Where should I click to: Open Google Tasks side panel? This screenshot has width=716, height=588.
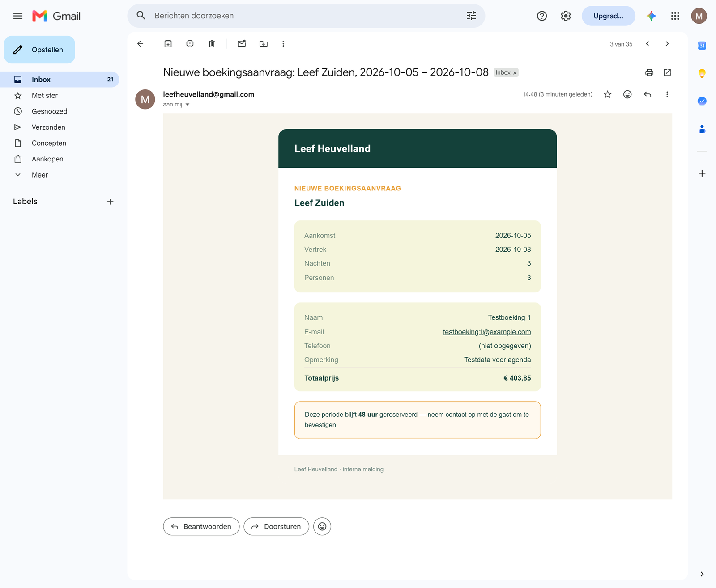pos(702,101)
